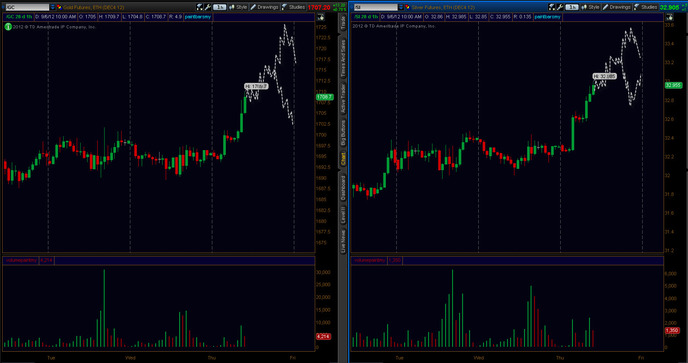The image size is (688, 363).
Task: Expand the /GC symbol dropdown arrow
Action: (x=53, y=7)
